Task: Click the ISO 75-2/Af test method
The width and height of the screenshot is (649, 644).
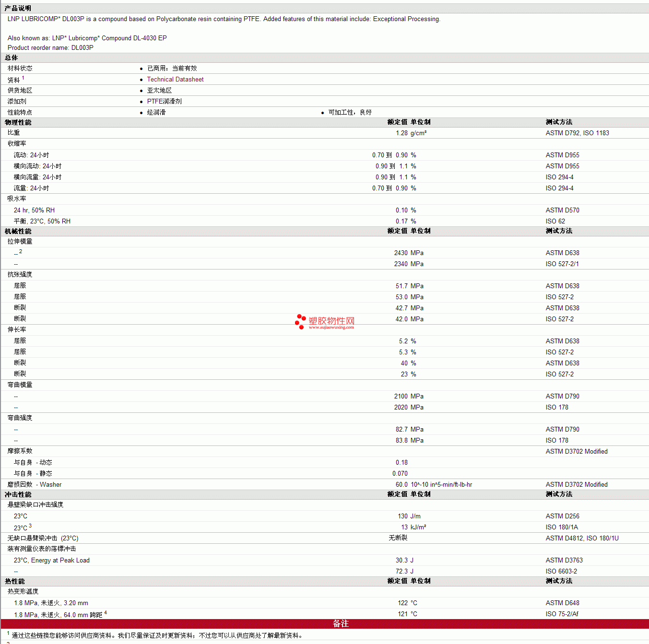Action: click(562, 614)
